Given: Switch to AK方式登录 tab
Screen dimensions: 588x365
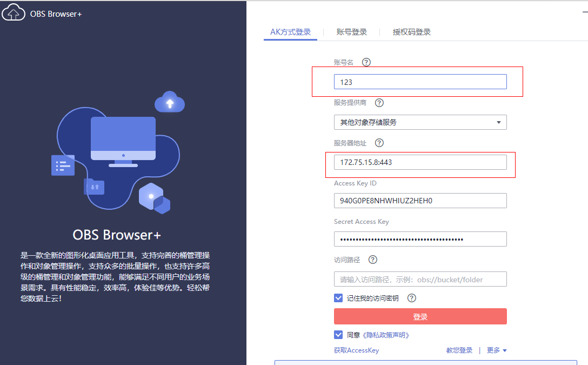Looking at the screenshot, I should (x=291, y=32).
